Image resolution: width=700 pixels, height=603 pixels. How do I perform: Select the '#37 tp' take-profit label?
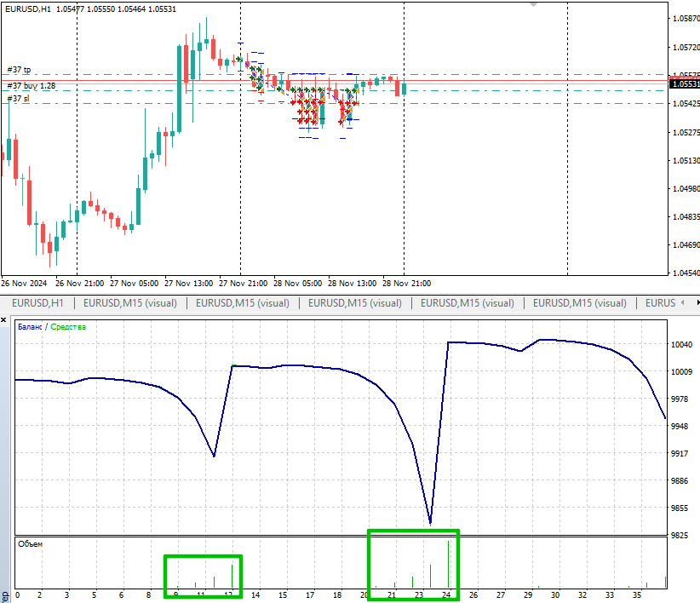click(20, 70)
